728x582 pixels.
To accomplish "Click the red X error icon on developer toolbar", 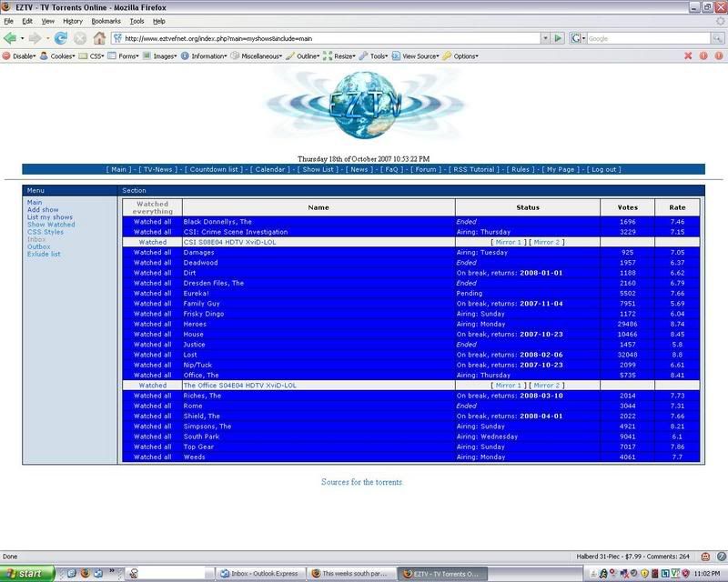I will (x=688, y=56).
